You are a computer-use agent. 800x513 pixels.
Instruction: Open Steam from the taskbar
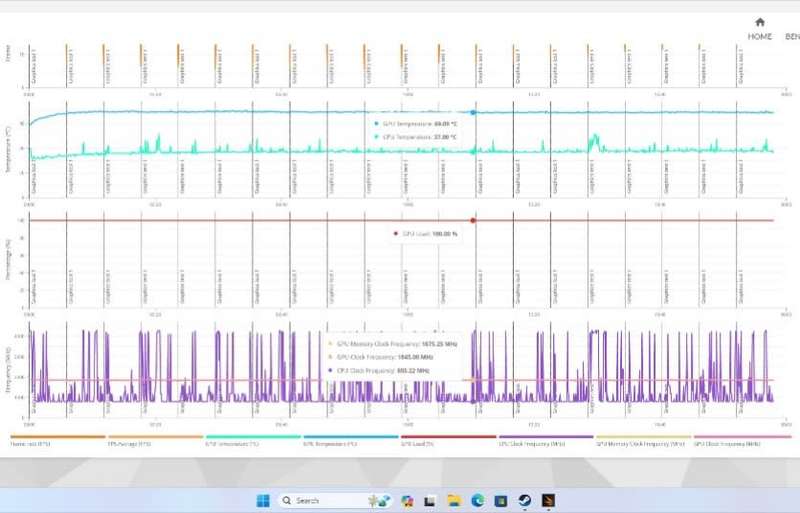(x=524, y=501)
